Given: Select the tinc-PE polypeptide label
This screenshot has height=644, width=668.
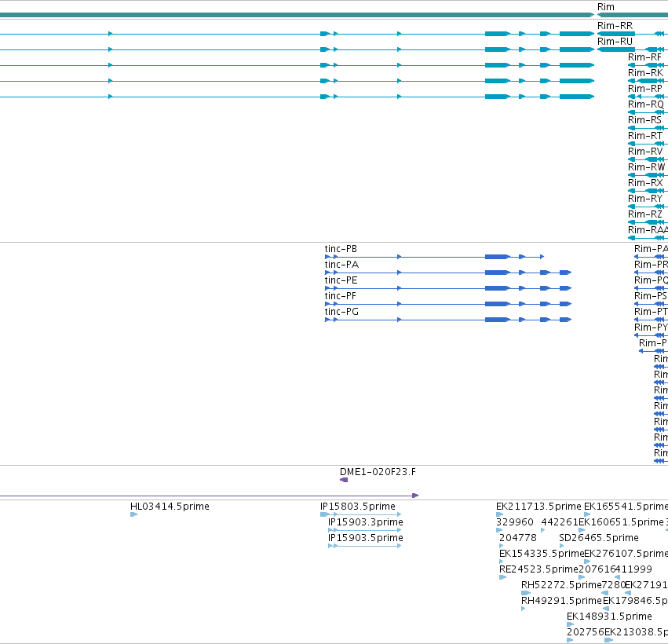Looking at the screenshot, I should click(341, 280).
